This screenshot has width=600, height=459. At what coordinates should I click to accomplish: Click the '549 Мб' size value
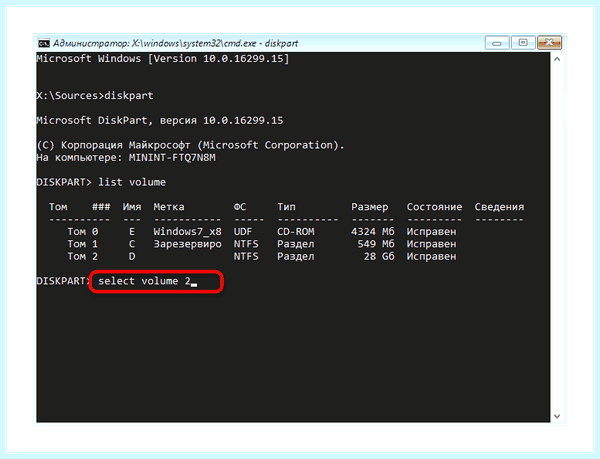376,244
